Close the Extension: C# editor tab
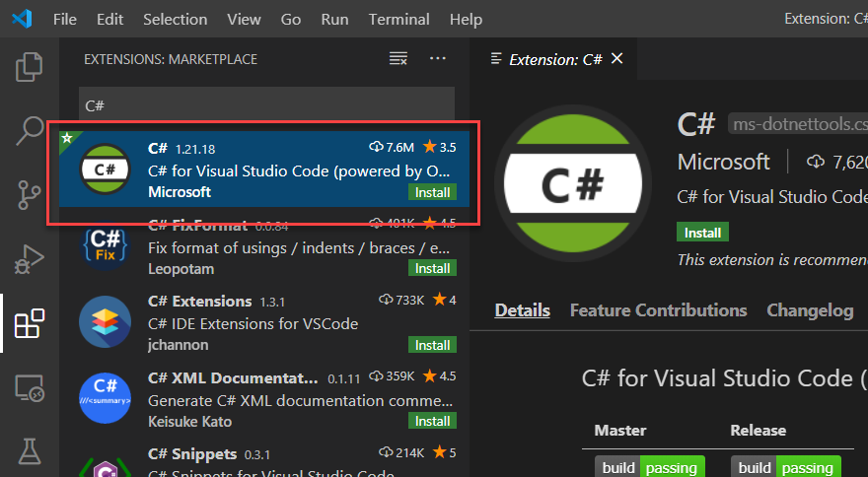Screen dimensions: 868x477 [617, 59]
